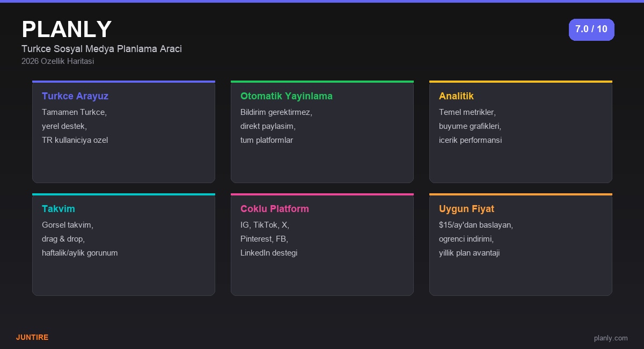The width and height of the screenshot is (644, 349).
Task: Select the line "Pinterest, FB,"
Action: [264, 239]
